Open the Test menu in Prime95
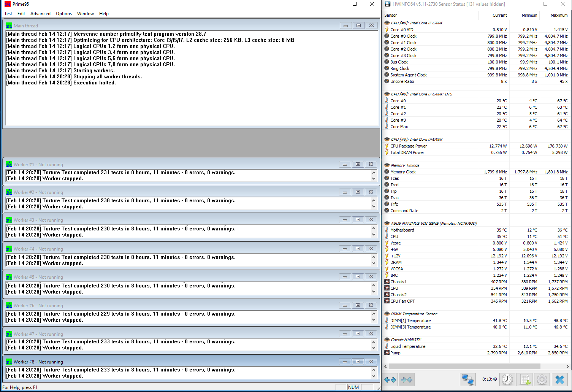Viewport: 572px width, 392px height. (8, 14)
